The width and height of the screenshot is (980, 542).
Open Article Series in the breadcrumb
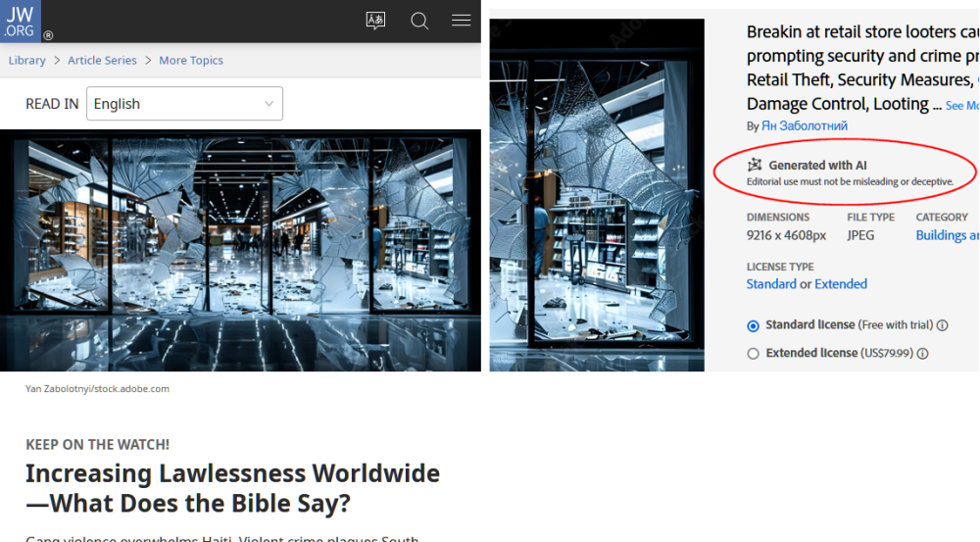click(102, 61)
